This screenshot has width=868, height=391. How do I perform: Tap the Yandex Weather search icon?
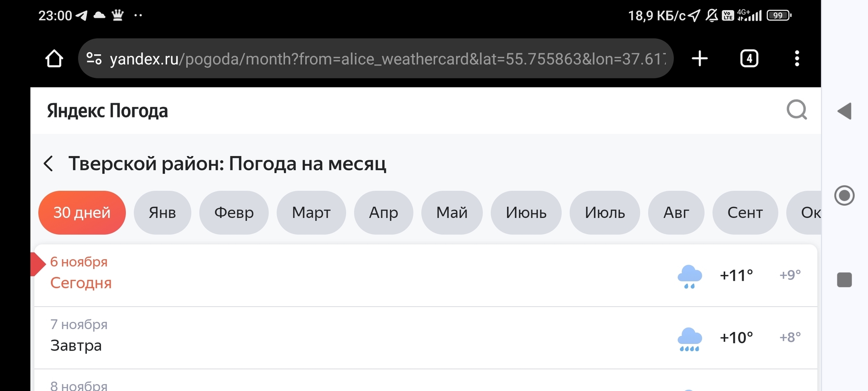(x=797, y=110)
